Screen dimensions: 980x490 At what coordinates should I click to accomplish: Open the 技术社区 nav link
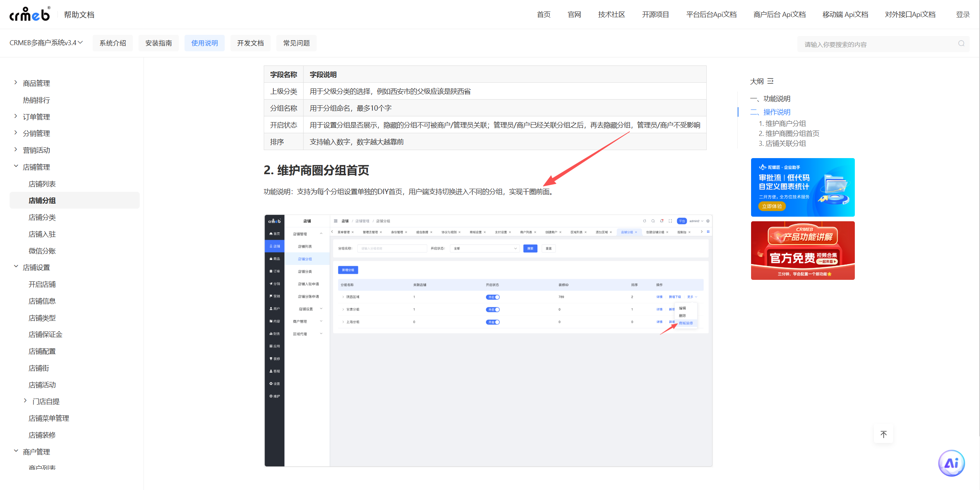coord(611,15)
